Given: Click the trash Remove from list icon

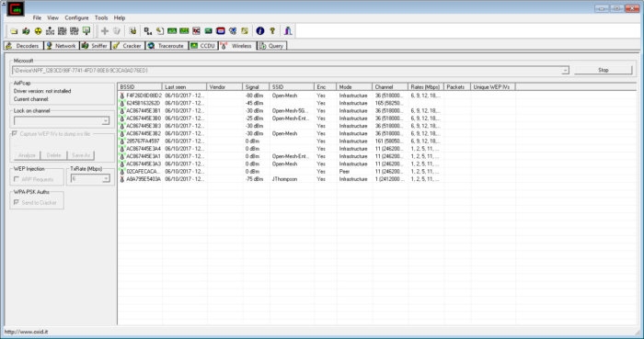Looking at the screenshot, I should pyautogui.click(x=117, y=30).
